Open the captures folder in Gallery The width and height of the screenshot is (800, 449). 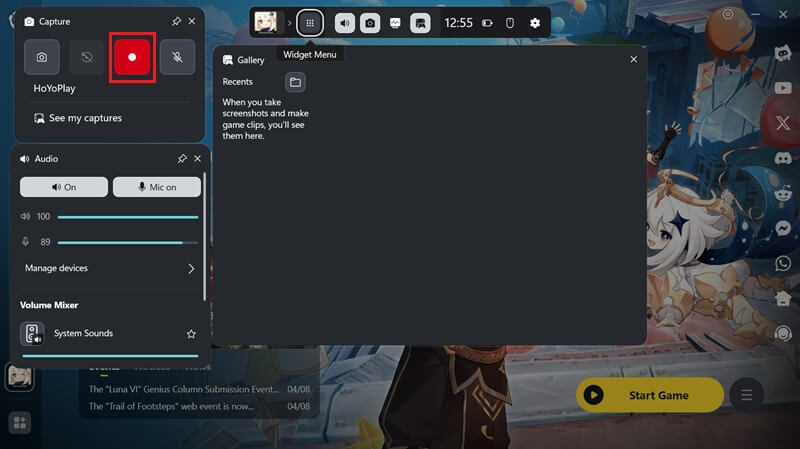(x=295, y=82)
